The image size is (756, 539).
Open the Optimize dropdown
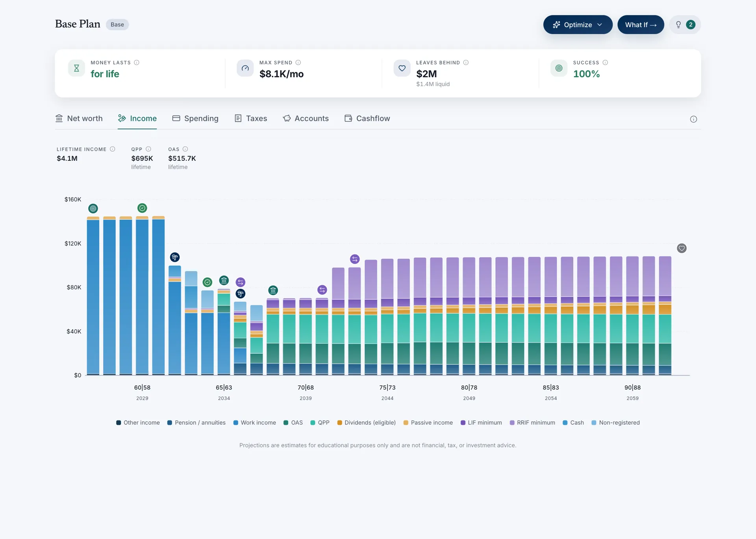[x=578, y=24]
